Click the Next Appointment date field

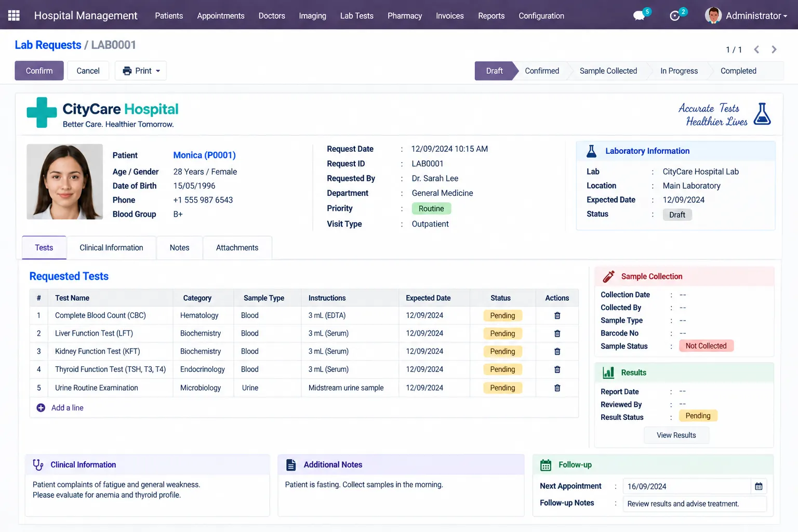coord(687,486)
